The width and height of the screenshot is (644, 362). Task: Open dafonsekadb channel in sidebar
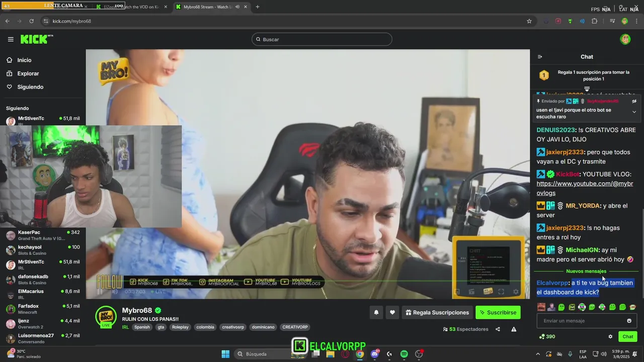tap(43, 279)
